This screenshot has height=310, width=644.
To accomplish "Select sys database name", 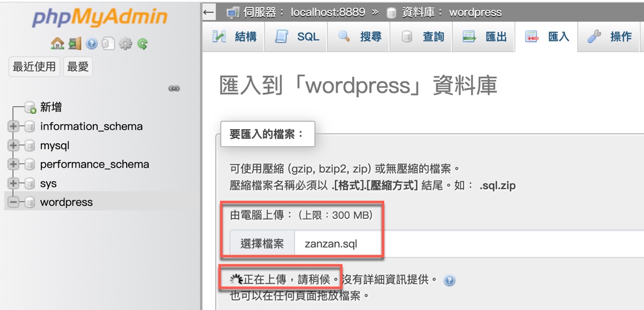I will [x=48, y=184].
